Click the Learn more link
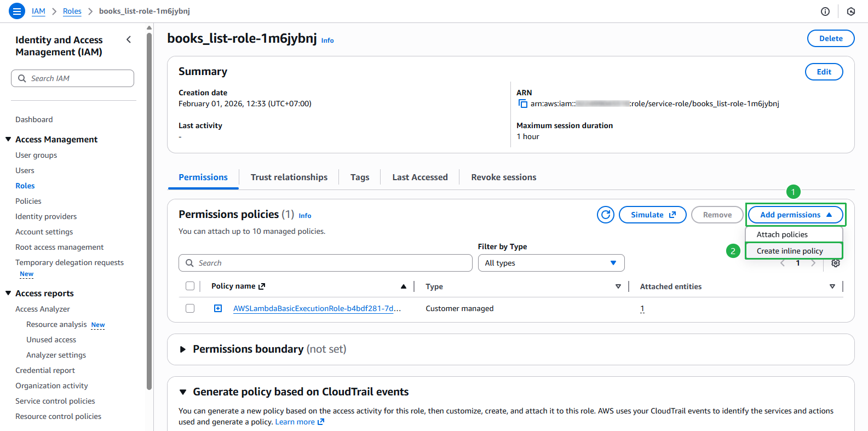The width and height of the screenshot is (868, 431). pos(300,422)
